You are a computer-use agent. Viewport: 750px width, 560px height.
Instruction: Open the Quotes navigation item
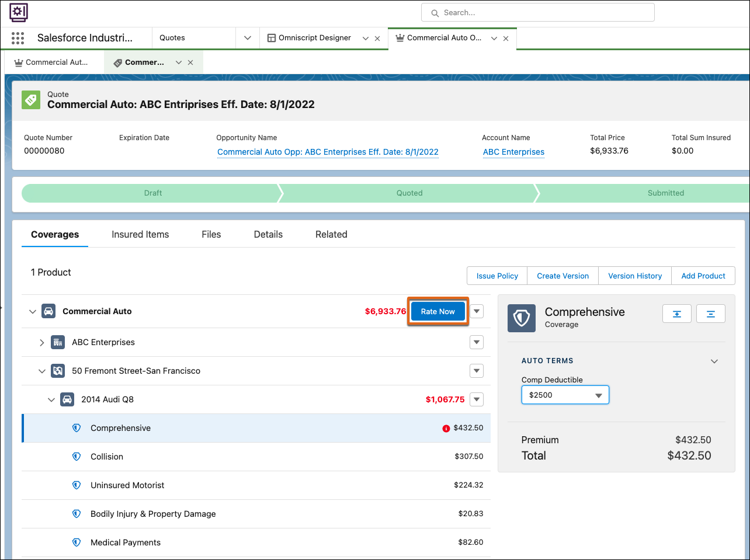172,38
